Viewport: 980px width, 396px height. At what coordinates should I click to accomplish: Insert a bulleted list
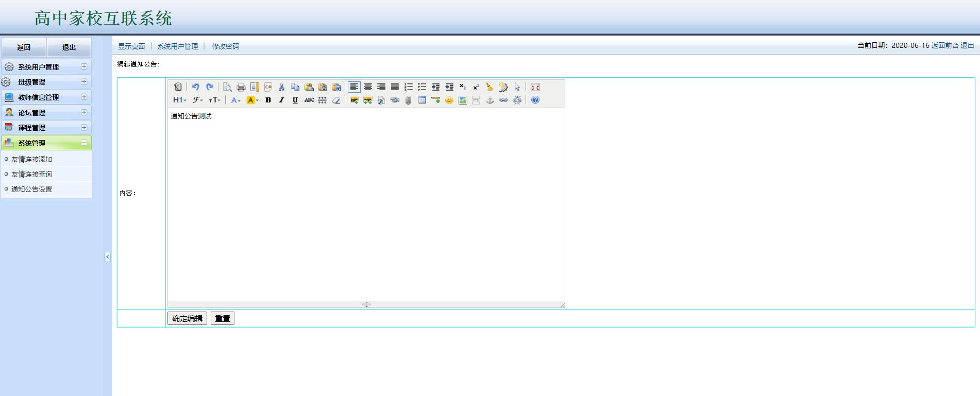coord(422,87)
